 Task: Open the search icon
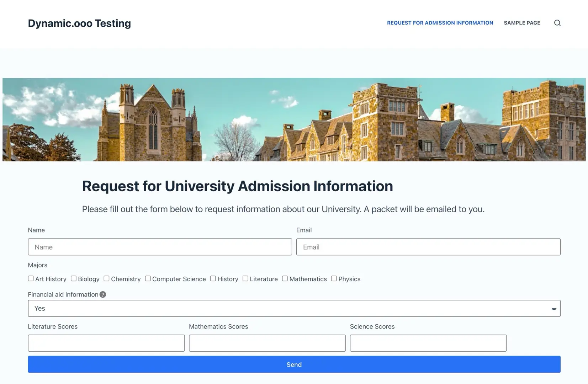click(x=557, y=23)
